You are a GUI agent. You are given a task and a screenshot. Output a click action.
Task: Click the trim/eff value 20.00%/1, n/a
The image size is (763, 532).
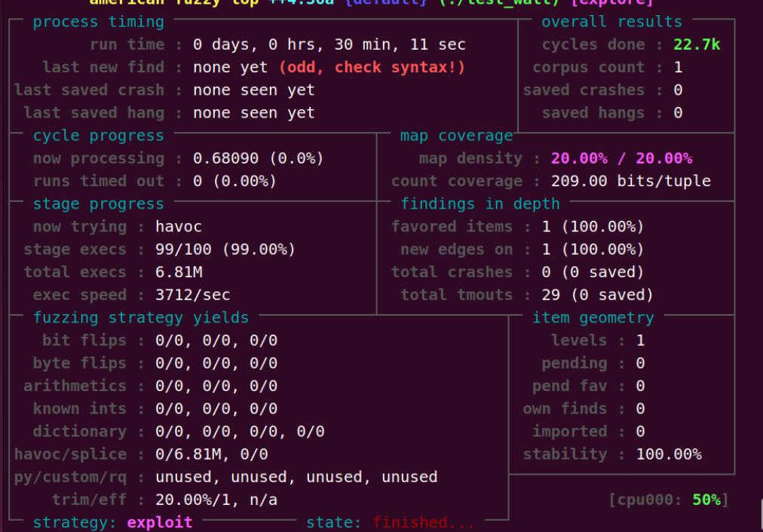pyautogui.click(x=216, y=500)
